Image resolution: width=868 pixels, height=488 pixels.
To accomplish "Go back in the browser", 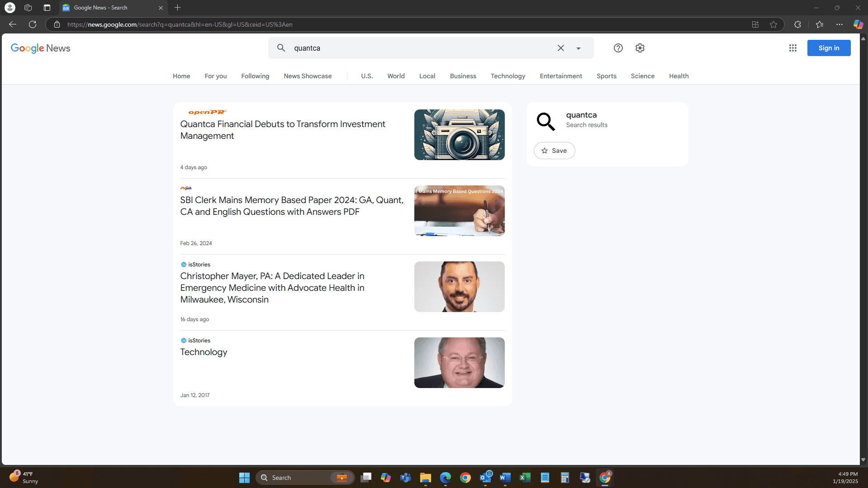I will pos(13,24).
